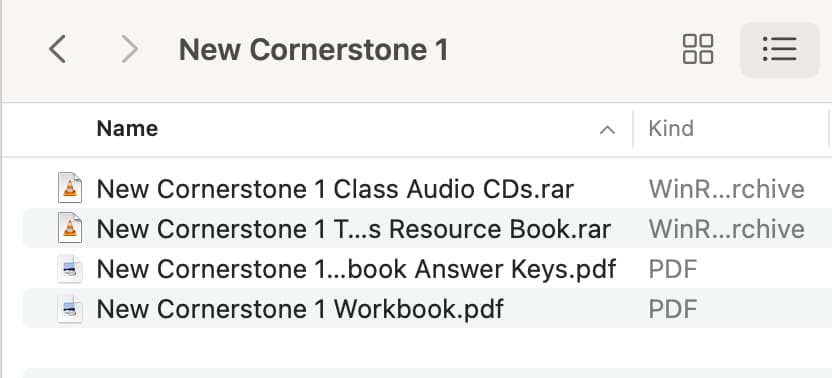Select New Cornerstone 1 Workbook.pdf
Viewport: 832px width, 378px height.
point(300,309)
